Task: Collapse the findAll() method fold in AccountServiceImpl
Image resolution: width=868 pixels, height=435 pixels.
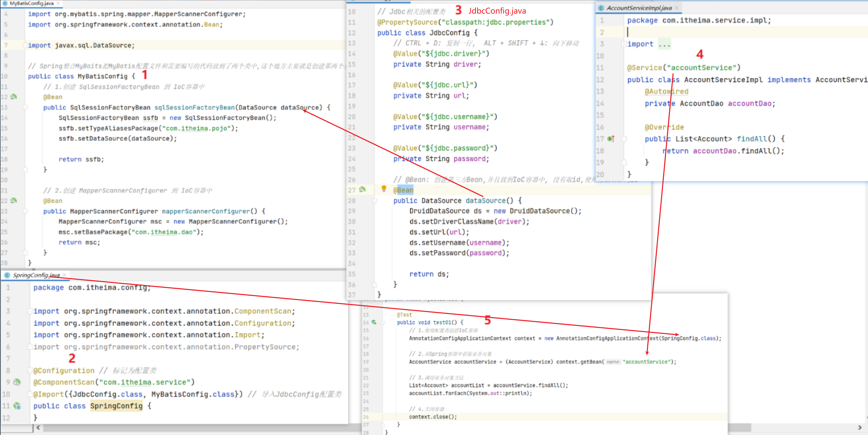Action: click(x=624, y=139)
